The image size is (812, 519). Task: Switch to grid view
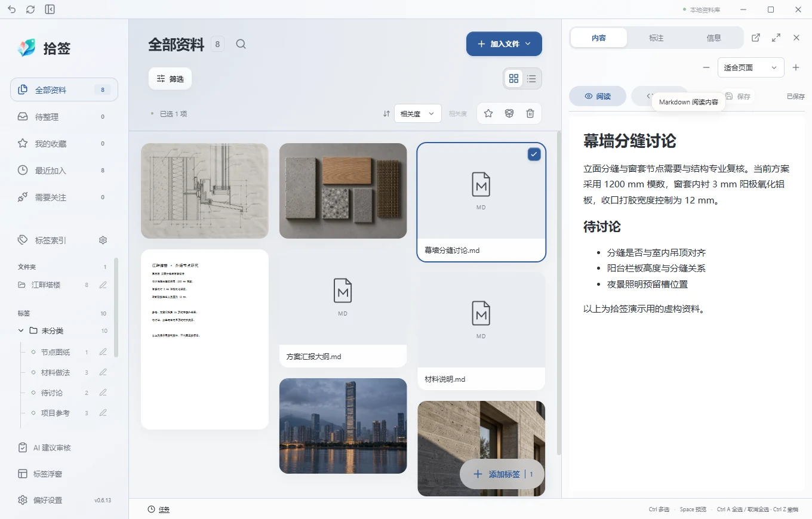513,78
